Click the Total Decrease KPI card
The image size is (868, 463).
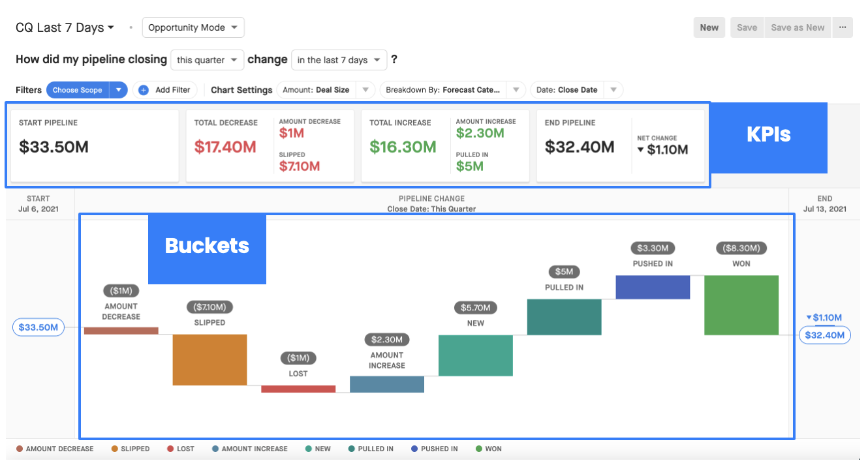[x=270, y=146]
